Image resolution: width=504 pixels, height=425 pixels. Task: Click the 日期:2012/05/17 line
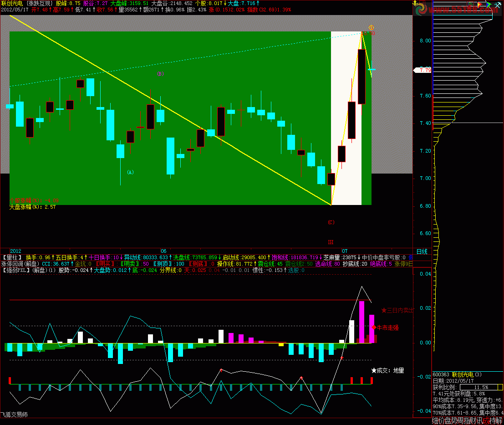453,381
